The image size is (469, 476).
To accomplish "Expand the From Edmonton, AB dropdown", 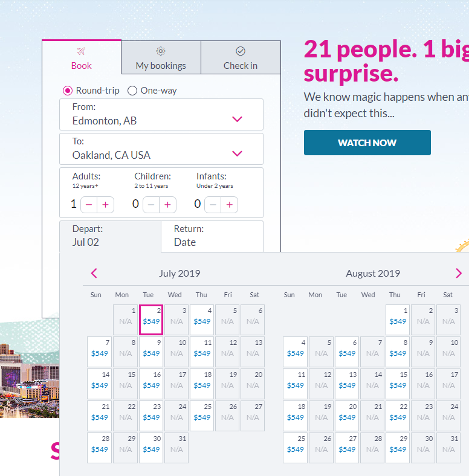I will tap(237, 119).
